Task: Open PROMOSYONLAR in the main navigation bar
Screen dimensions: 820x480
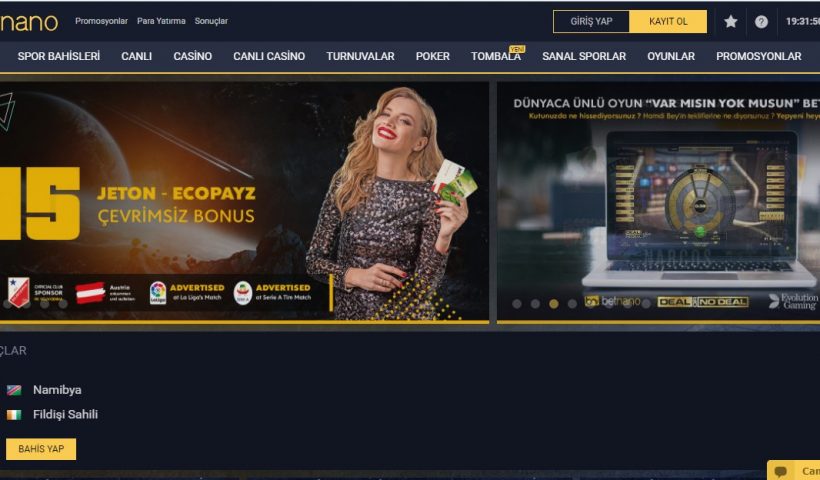Action: [758, 56]
